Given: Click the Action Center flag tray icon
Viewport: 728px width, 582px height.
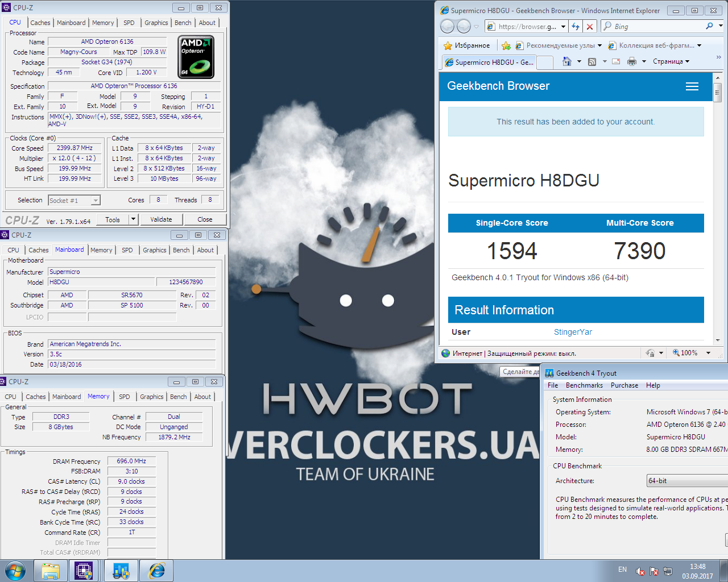Looking at the screenshot, I should (x=654, y=571).
